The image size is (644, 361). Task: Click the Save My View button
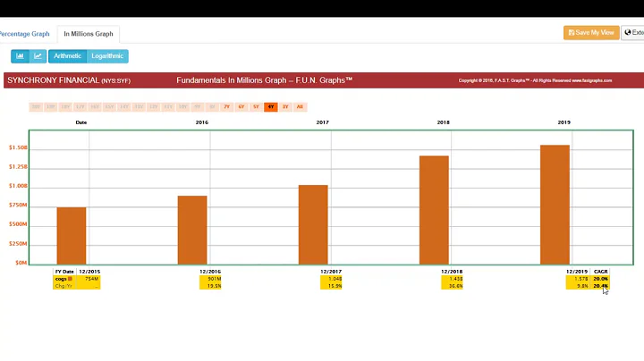(591, 33)
